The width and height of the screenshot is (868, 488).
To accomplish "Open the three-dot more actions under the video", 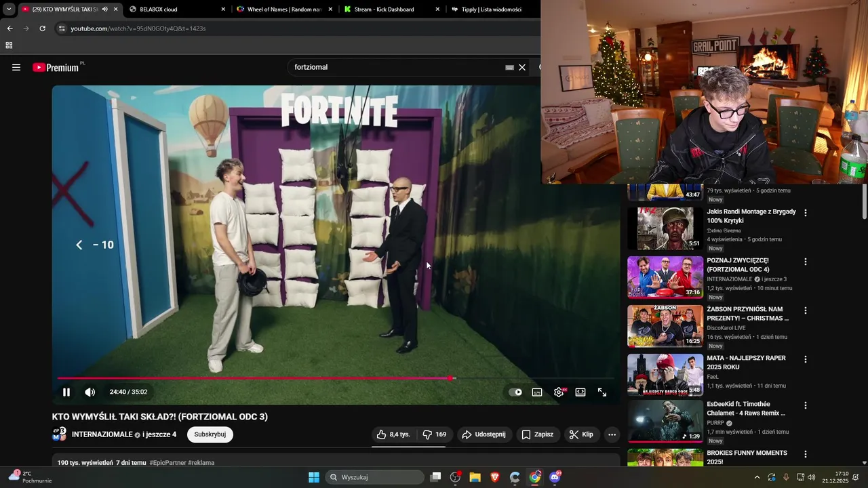I will click(612, 434).
